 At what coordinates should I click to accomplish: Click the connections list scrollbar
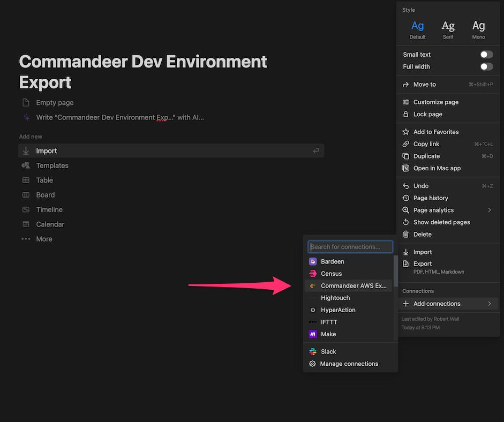tap(396, 272)
